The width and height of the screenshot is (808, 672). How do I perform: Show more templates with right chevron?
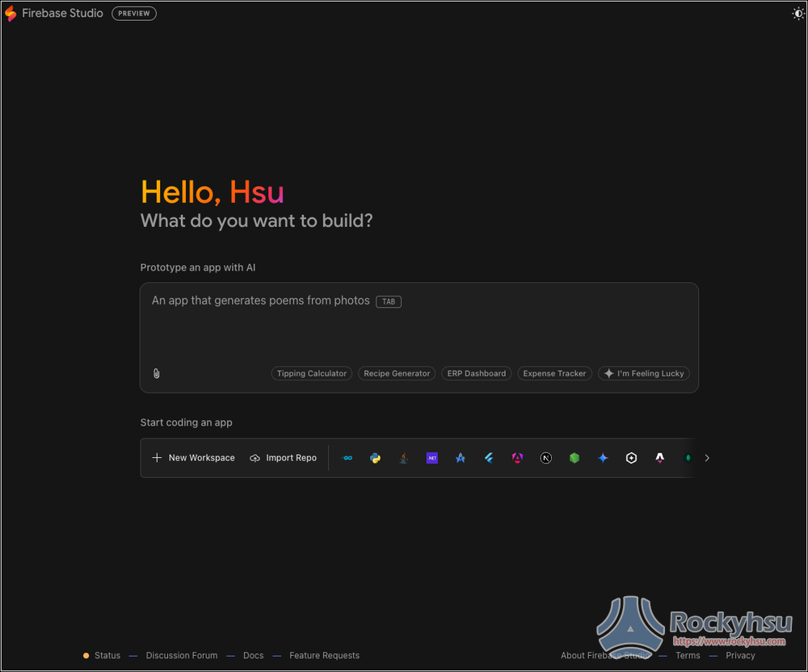tap(707, 458)
